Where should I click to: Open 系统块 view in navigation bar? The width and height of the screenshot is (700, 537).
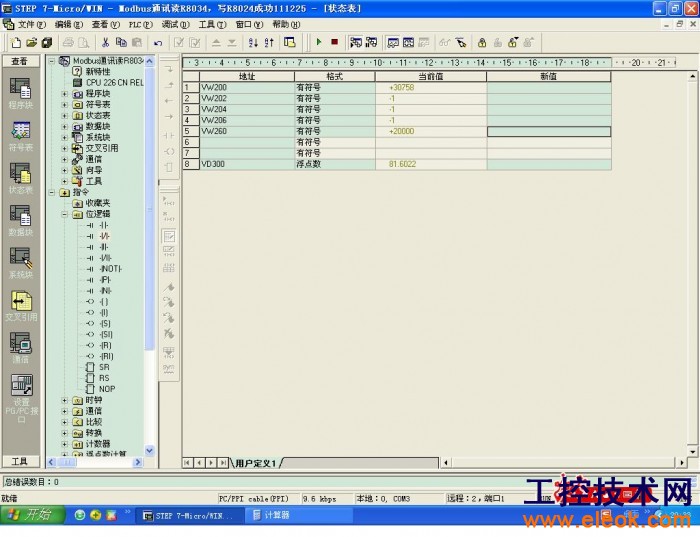click(x=21, y=263)
